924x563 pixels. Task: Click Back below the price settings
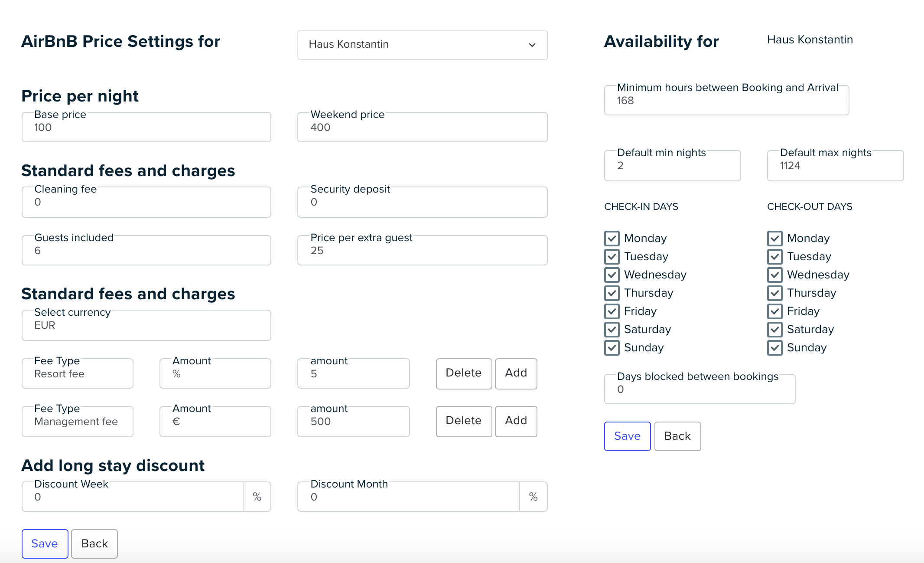click(x=94, y=544)
